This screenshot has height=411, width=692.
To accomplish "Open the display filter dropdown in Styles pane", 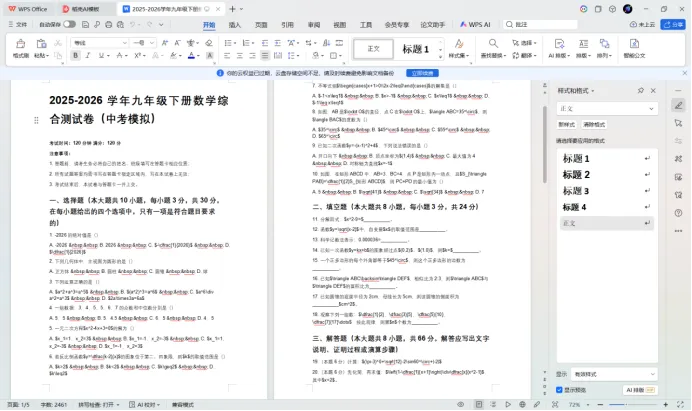I will 614,374.
